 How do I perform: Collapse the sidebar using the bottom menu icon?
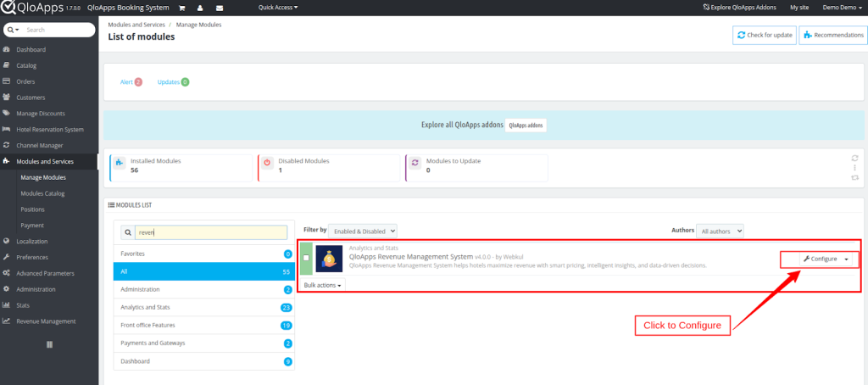click(x=49, y=344)
